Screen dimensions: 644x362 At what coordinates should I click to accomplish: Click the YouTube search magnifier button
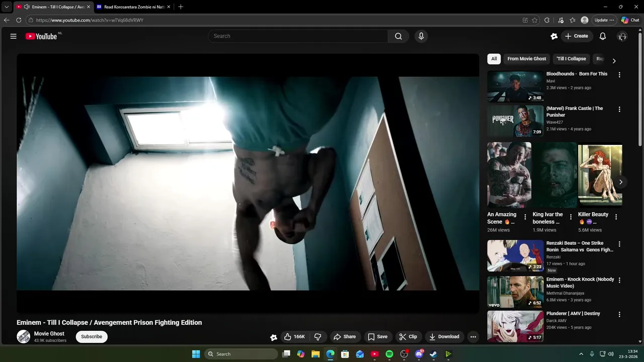tap(398, 36)
